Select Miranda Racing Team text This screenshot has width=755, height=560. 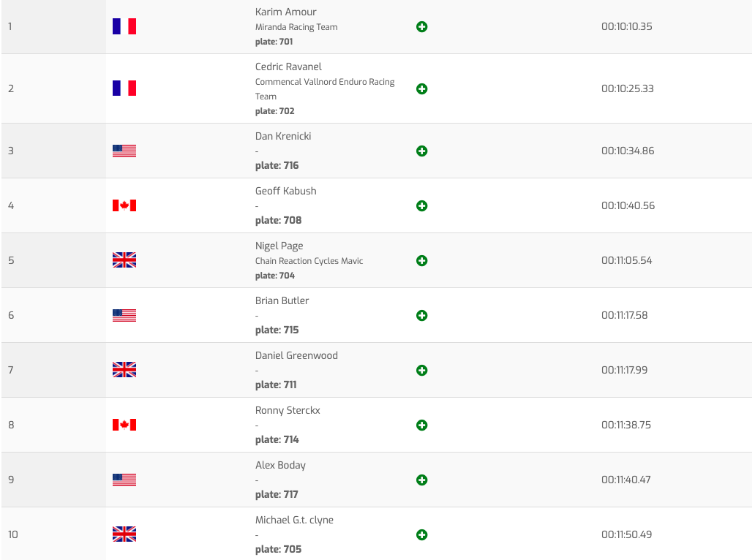[296, 27]
